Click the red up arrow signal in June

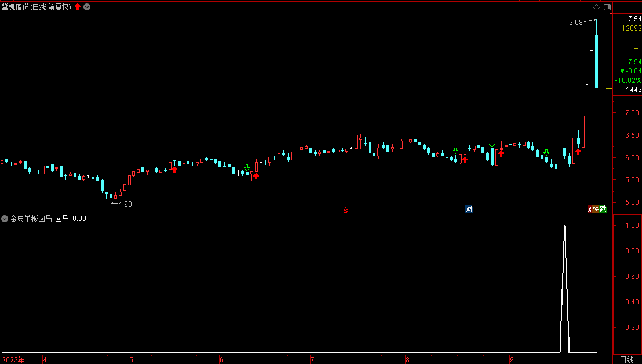tap(256, 177)
